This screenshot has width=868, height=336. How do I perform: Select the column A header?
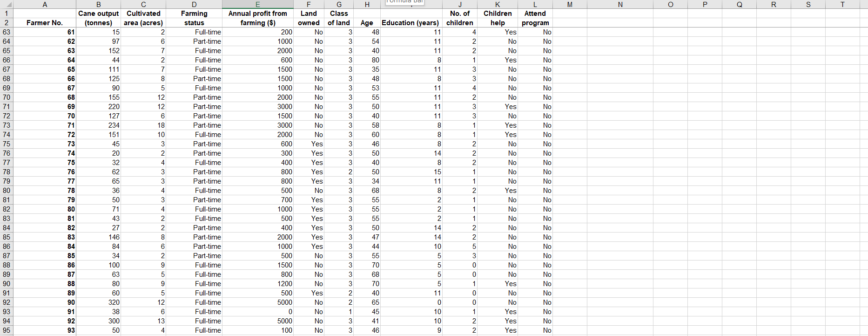point(45,4)
